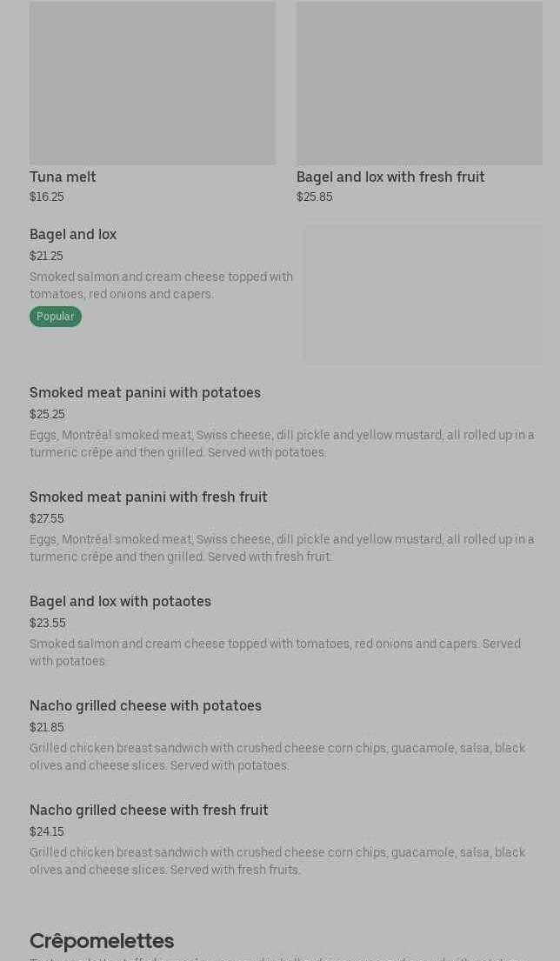
Task: Select Smoked meat panini with fresh fruit
Action: tap(149, 497)
